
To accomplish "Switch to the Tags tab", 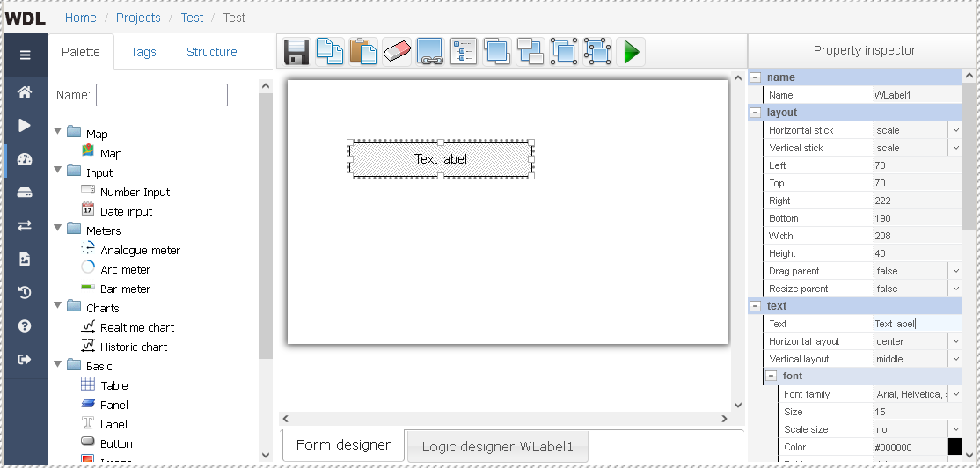I will (x=143, y=52).
